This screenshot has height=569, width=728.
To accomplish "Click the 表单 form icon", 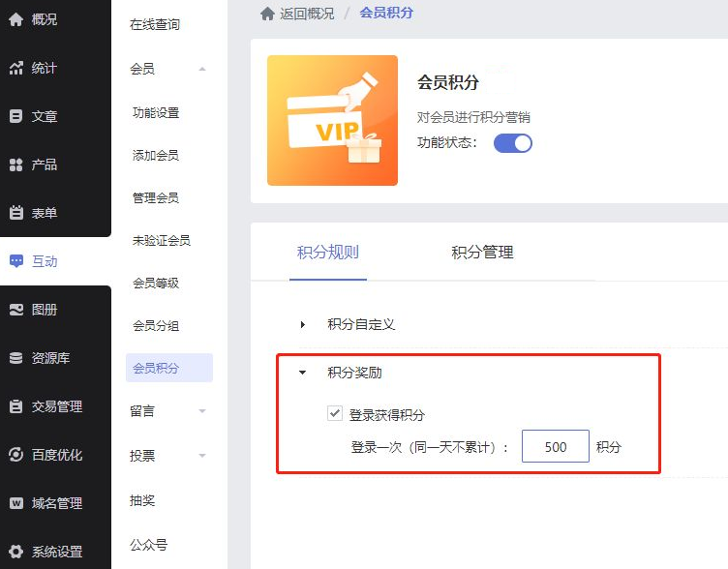I will click(15, 213).
